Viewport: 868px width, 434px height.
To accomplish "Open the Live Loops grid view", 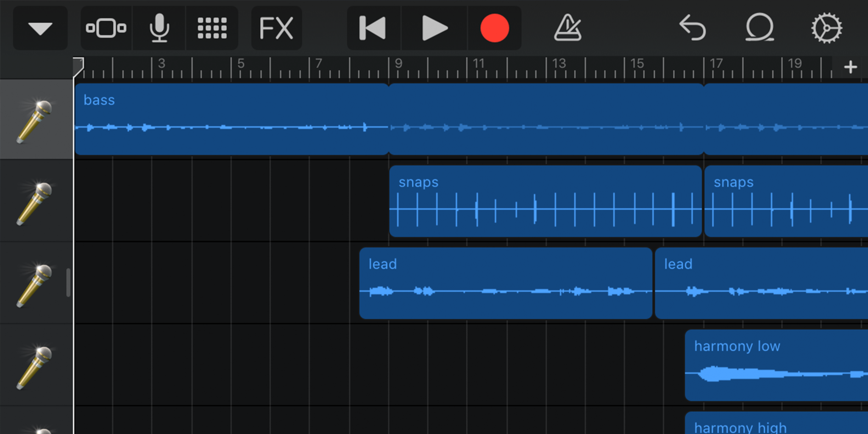I will click(212, 28).
